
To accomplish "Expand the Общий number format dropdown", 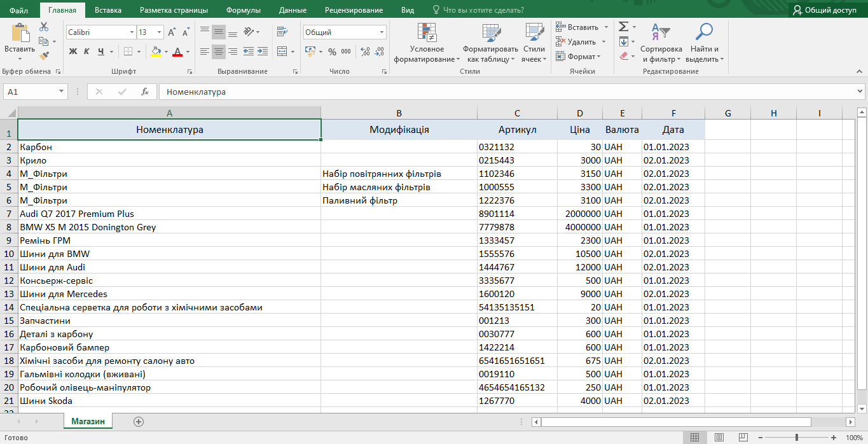I will click(382, 32).
